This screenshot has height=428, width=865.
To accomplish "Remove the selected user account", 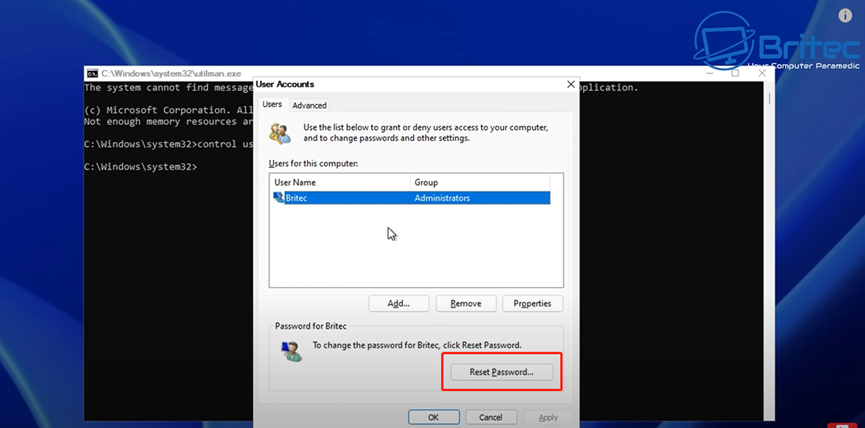I will (466, 303).
